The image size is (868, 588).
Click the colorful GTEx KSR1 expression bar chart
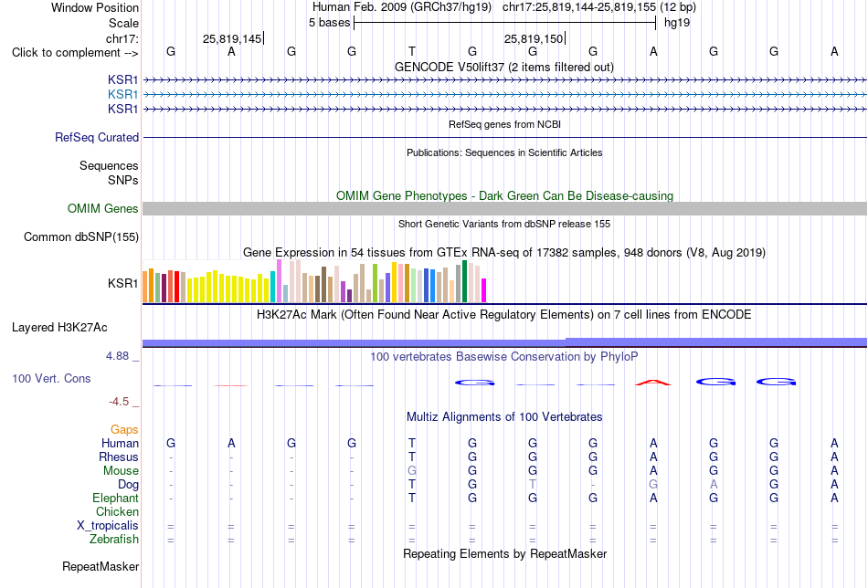click(x=314, y=281)
